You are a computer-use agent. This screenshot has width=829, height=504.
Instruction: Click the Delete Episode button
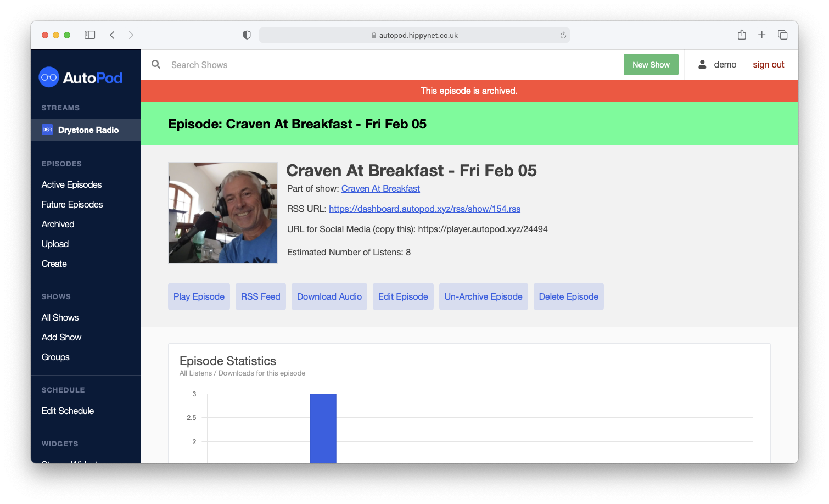click(x=569, y=296)
